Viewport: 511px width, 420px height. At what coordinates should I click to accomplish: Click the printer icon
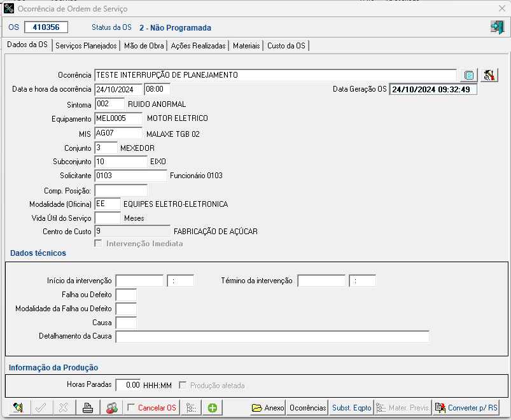(88, 408)
